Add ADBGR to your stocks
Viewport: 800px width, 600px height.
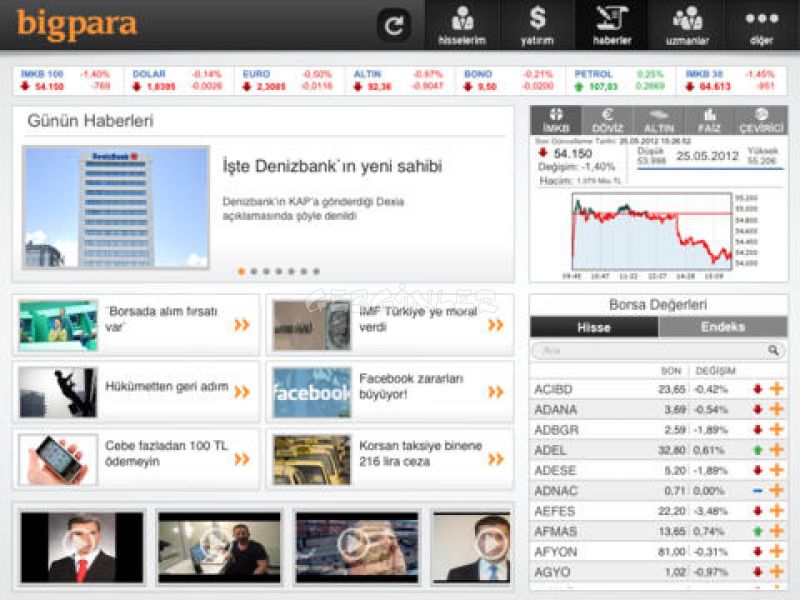pos(776,430)
